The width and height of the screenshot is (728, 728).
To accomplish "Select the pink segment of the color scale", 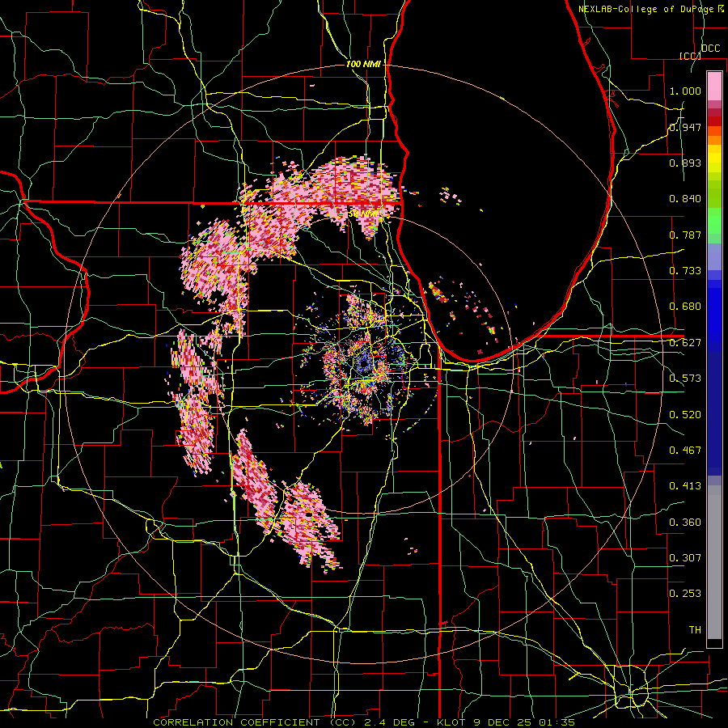I will click(714, 87).
